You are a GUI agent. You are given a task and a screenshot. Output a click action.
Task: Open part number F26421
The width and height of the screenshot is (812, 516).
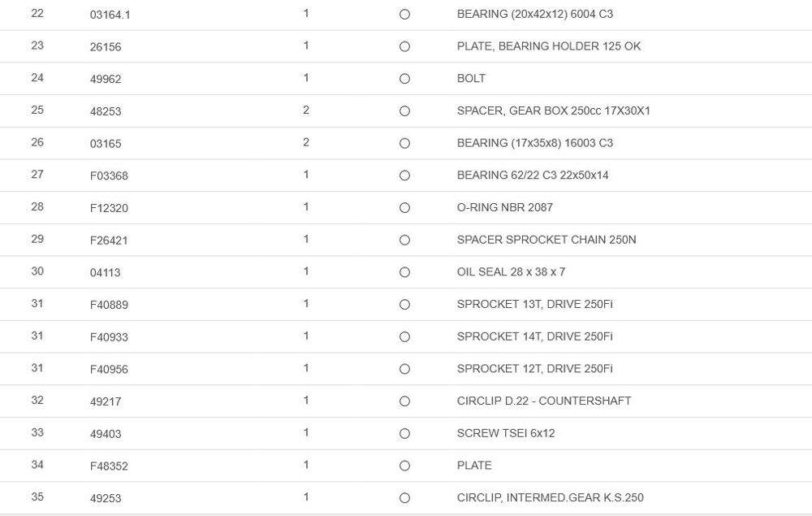[109, 241]
